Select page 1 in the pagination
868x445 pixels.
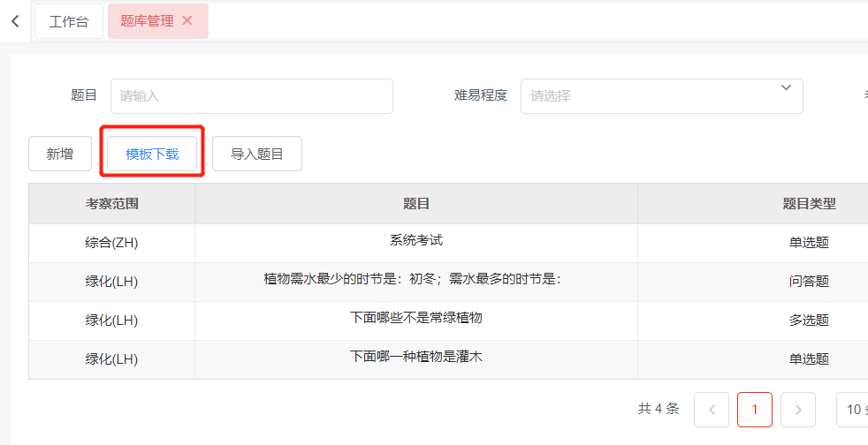pyautogui.click(x=755, y=410)
